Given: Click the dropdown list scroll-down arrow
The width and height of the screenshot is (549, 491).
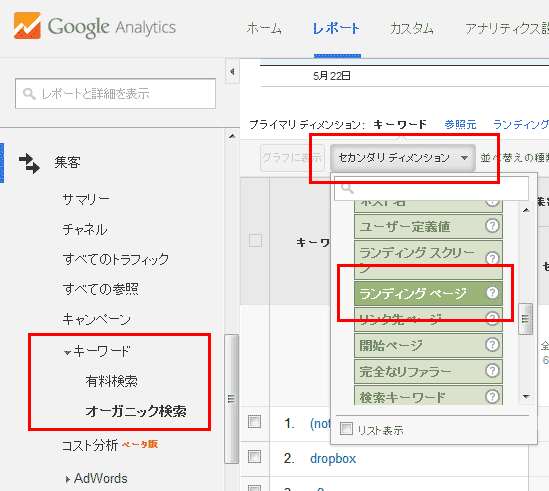Looking at the screenshot, I should tap(526, 397).
